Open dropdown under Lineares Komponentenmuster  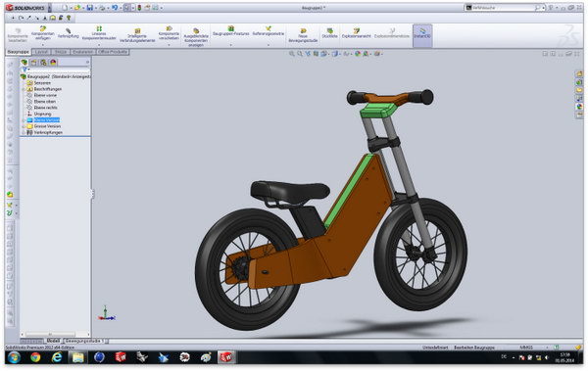click(x=99, y=45)
